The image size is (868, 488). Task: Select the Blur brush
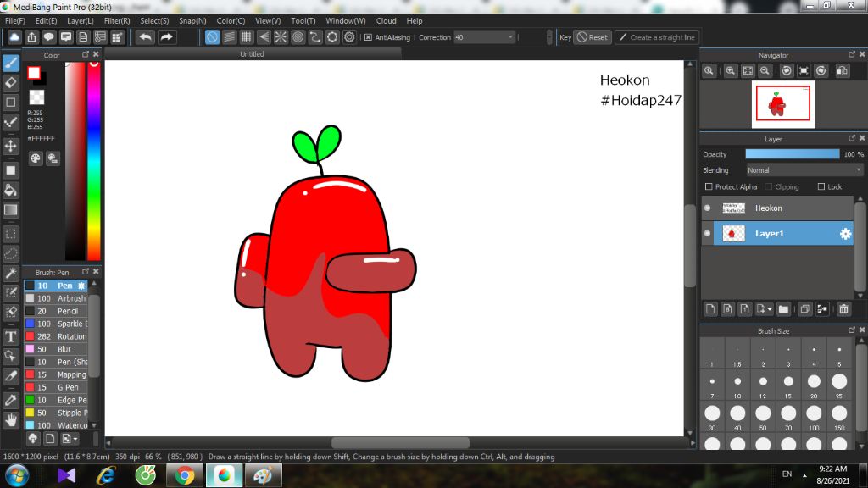point(56,349)
